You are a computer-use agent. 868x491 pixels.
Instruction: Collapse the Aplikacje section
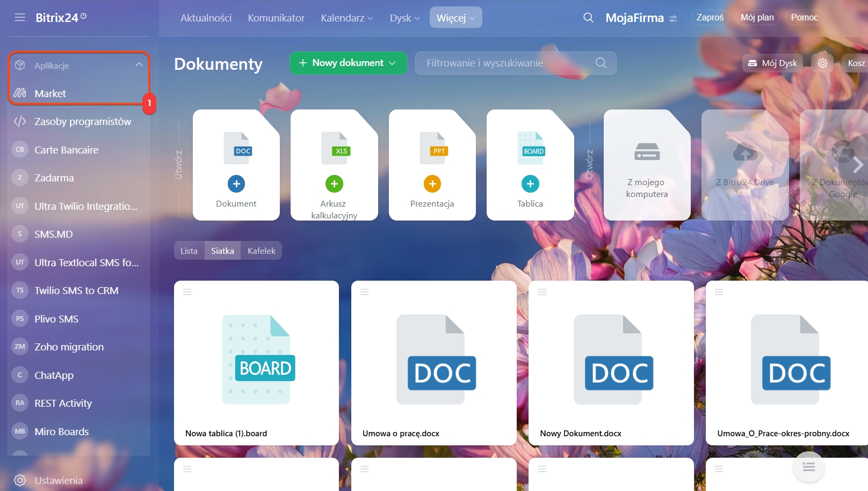click(139, 65)
